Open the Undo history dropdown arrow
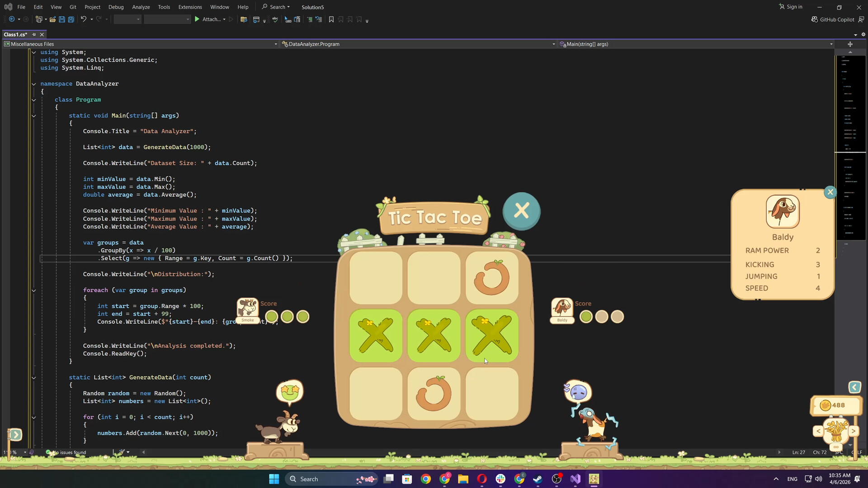The image size is (868, 488). 91,19
